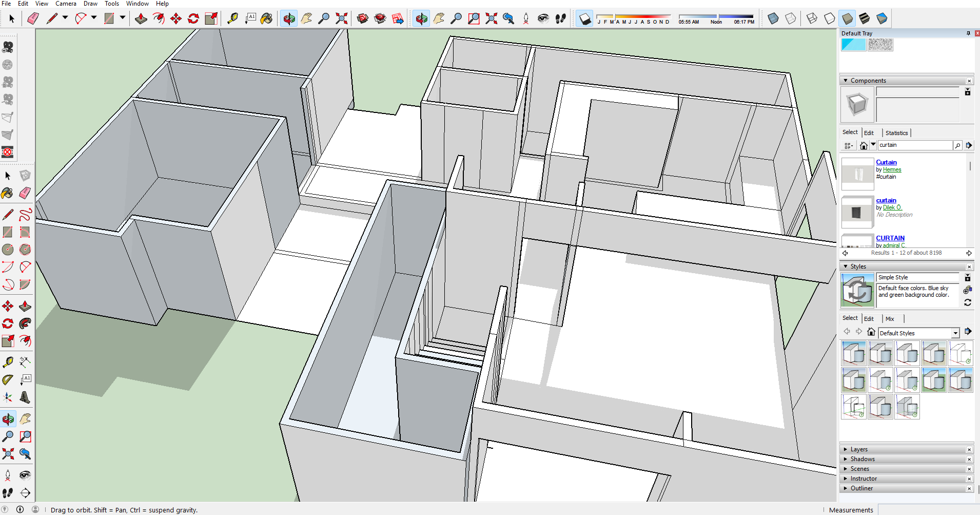Select the Position Camera tool in top toolbar
Image resolution: width=980 pixels, height=515 pixels.
pos(526,19)
